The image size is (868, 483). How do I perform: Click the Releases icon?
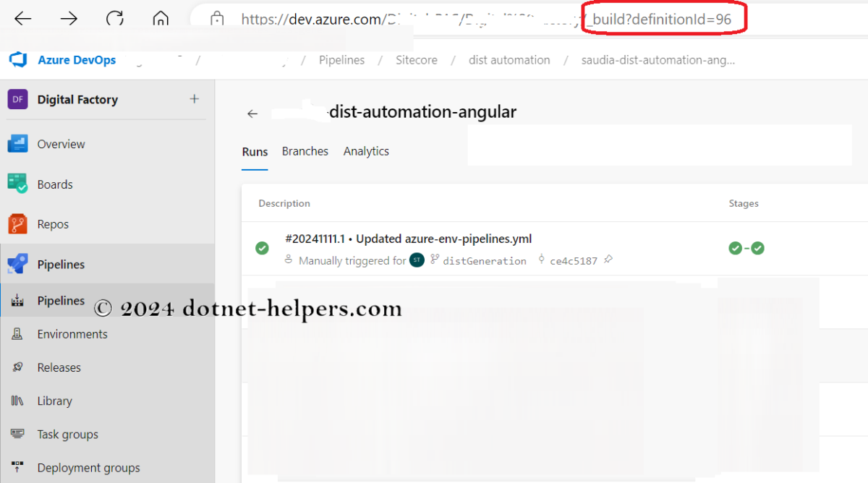click(18, 367)
